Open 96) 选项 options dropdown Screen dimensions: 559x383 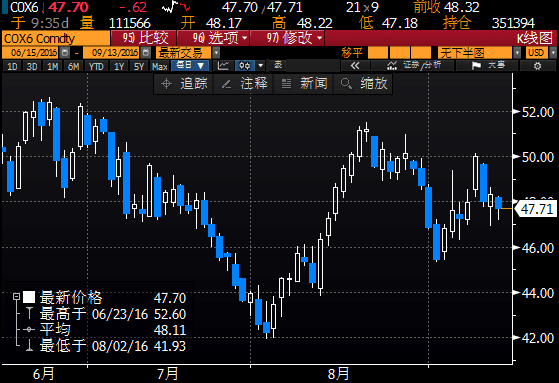213,38
